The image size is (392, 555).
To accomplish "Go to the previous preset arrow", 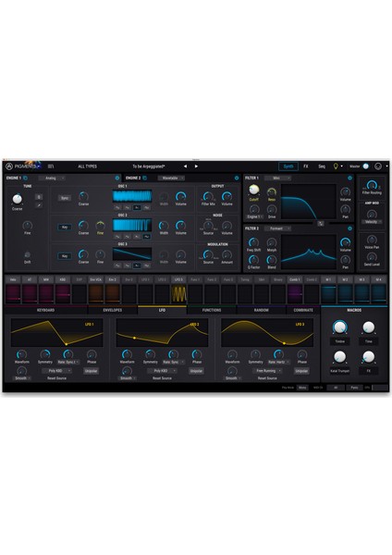I will tap(185, 166).
